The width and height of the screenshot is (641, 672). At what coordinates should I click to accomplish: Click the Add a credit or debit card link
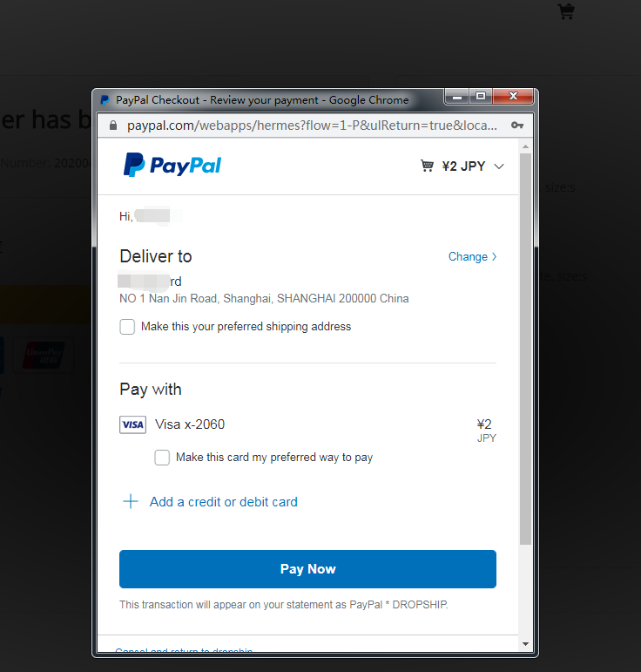point(224,502)
